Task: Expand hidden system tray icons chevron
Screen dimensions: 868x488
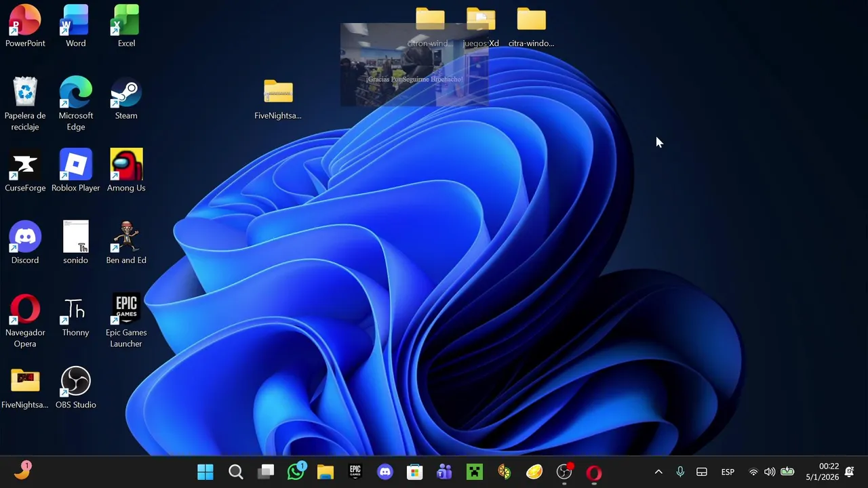Action: point(658,472)
